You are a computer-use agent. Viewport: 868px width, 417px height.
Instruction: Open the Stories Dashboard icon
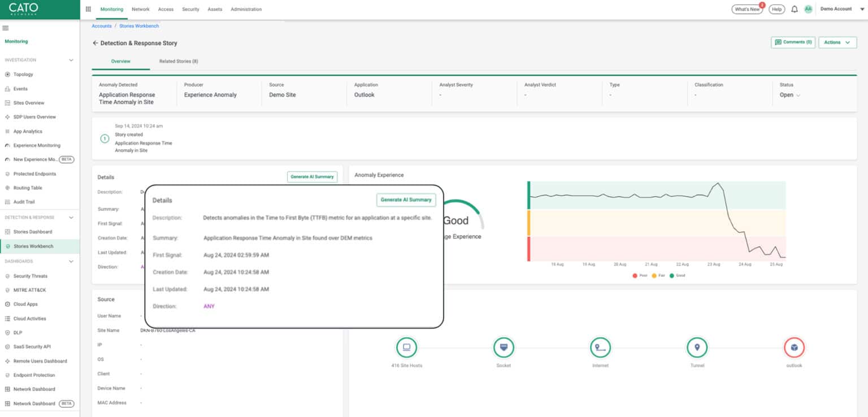(7, 231)
